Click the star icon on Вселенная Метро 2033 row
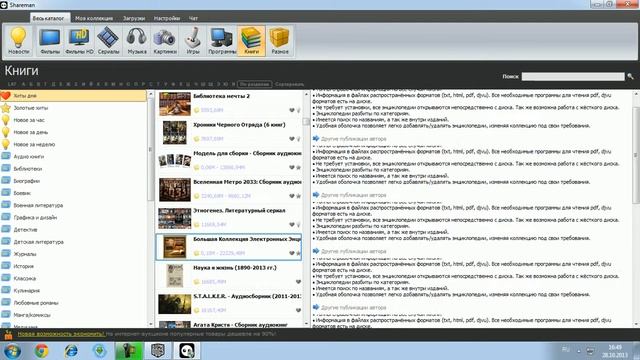The image size is (640, 360). click(298, 196)
